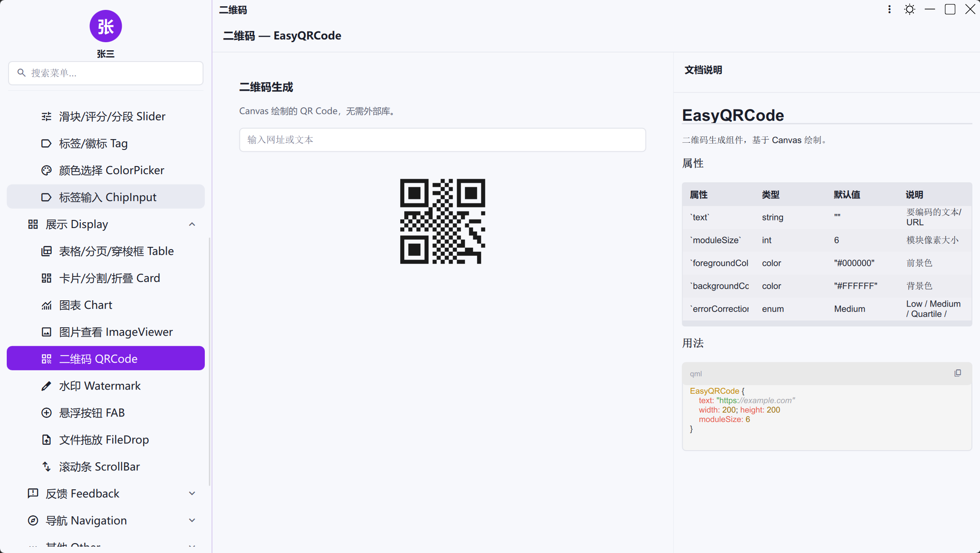This screenshot has width=980, height=553.
Task: Click the label icon beside 标签输入 ChipInput
Action: coord(46,197)
